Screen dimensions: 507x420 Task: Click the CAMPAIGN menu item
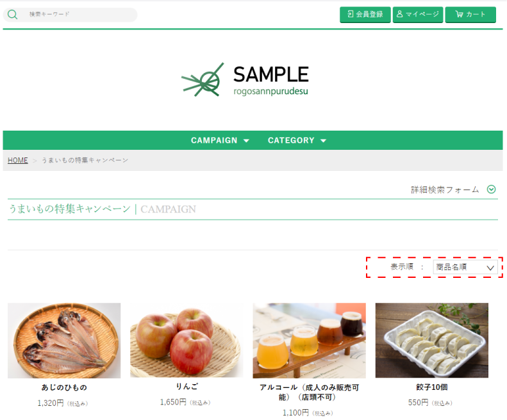(213, 140)
